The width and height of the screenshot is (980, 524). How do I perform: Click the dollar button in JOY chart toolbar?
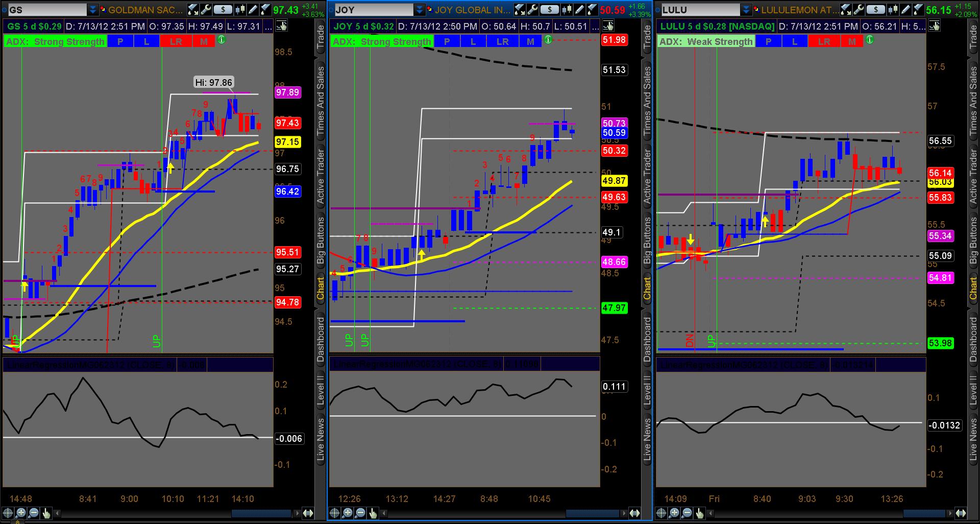(550, 9)
